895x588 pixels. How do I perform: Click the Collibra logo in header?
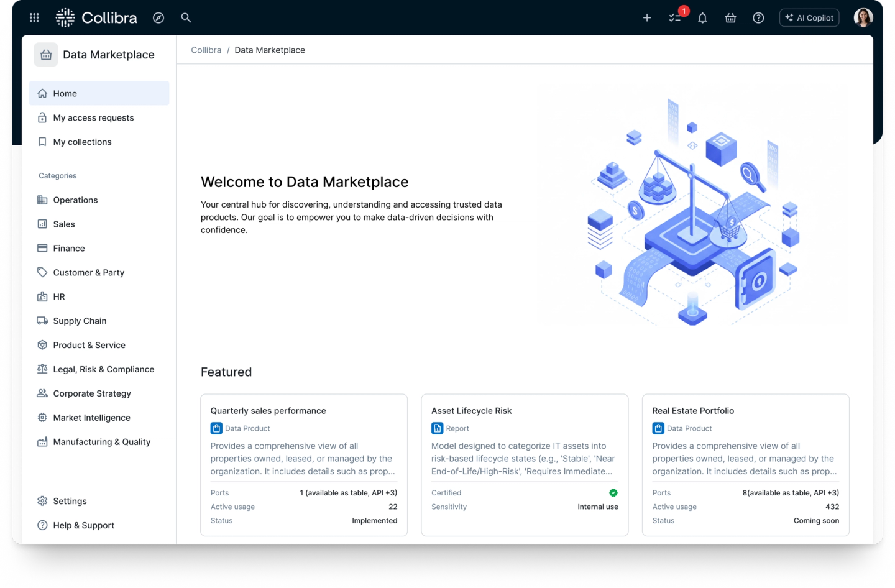(x=96, y=18)
